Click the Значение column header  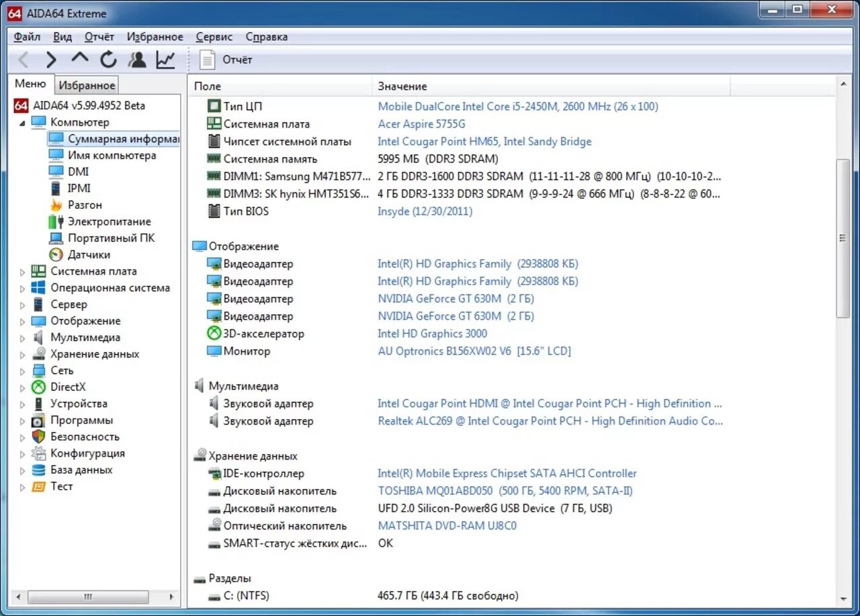[x=551, y=86]
